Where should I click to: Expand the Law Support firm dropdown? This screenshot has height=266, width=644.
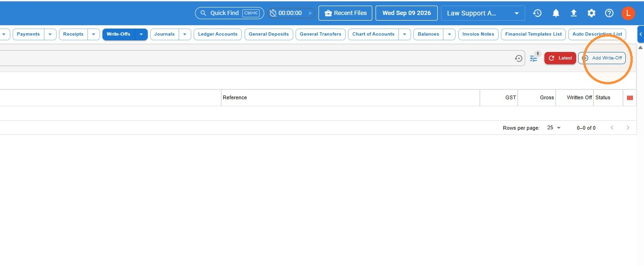483,13
